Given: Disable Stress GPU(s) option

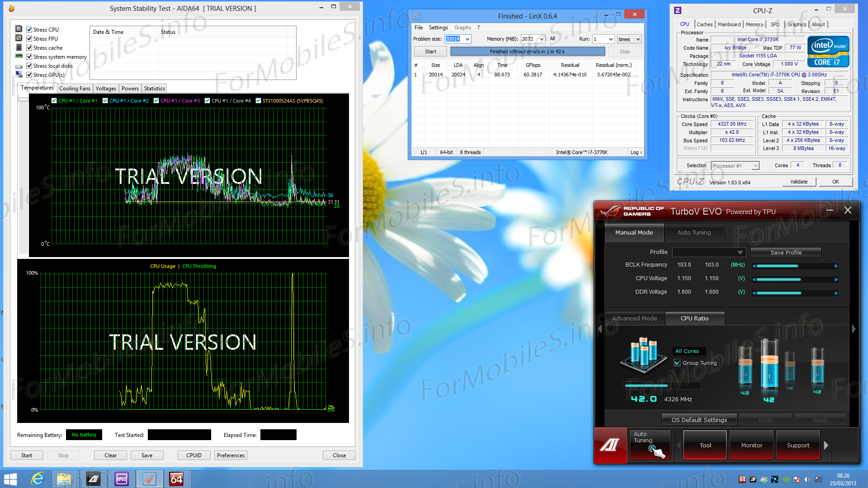Looking at the screenshot, I should pos(29,75).
